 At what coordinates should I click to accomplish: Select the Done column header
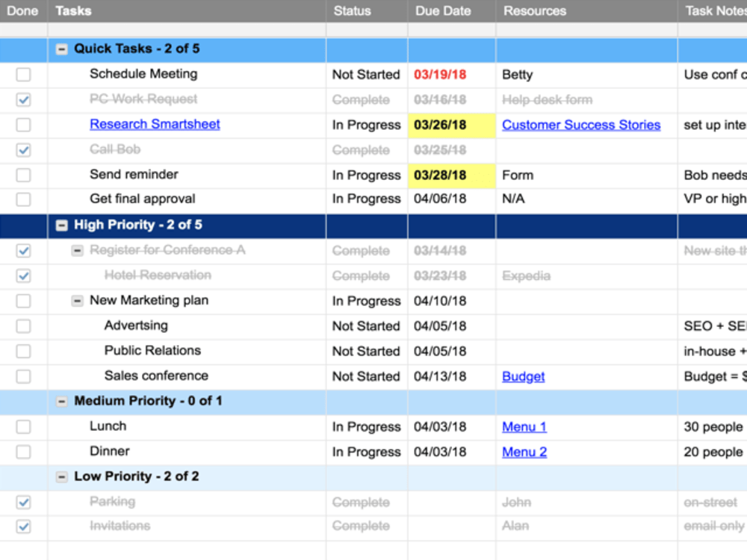click(x=23, y=11)
